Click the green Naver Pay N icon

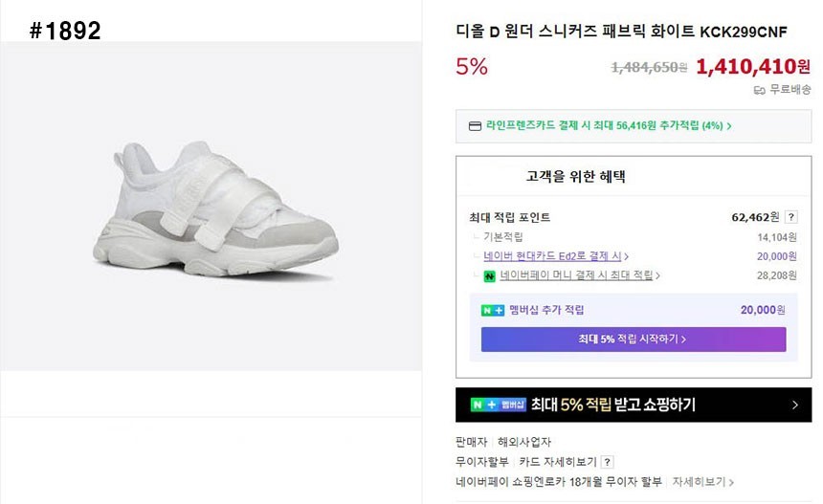pyautogui.click(x=489, y=275)
